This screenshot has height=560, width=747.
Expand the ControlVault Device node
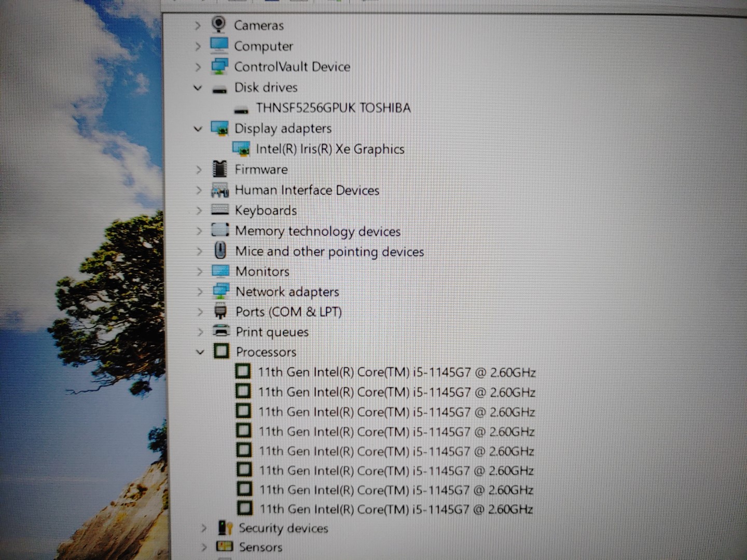click(198, 67)
